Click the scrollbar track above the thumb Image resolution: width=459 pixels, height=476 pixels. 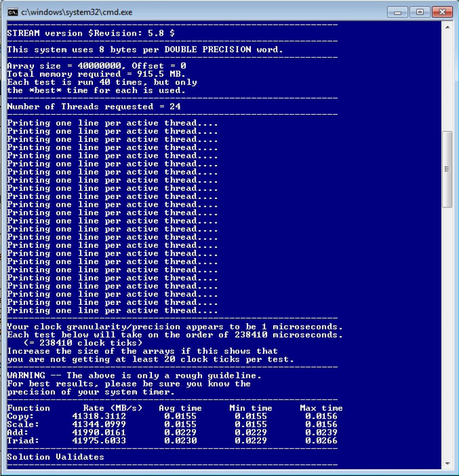coord(447,82)
